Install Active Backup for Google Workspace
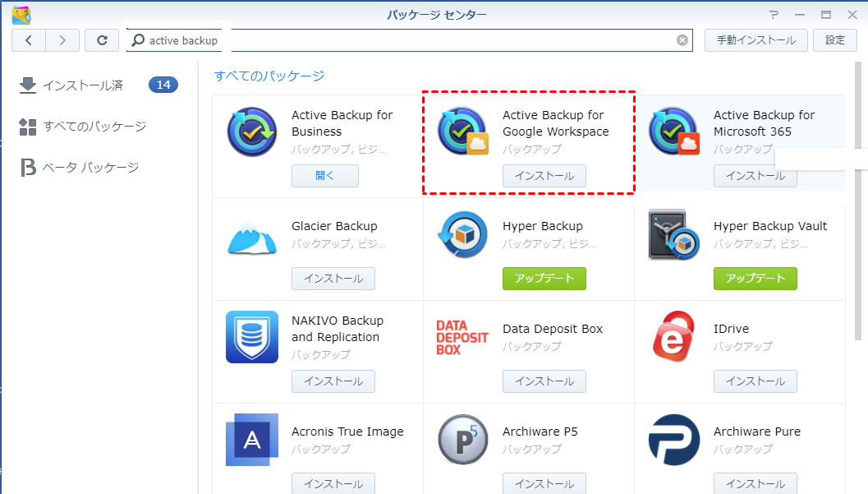 coord(544,176)
